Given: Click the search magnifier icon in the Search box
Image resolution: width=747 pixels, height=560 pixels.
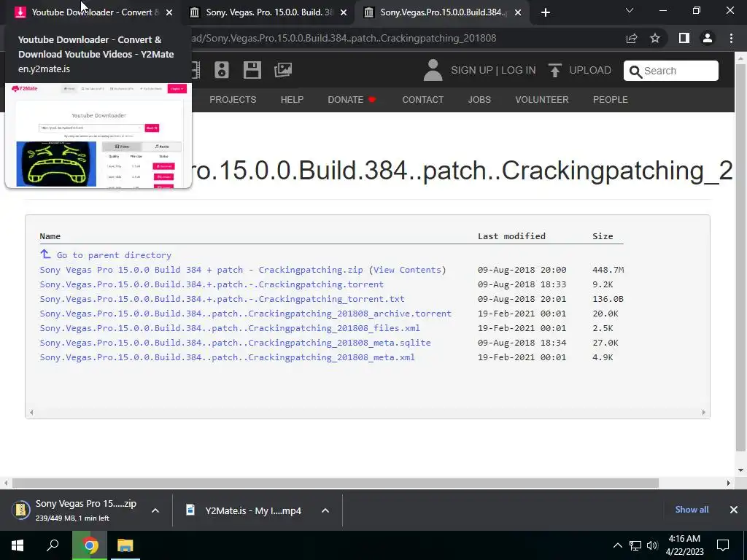Looking at the screenshot, I should 635,71.
